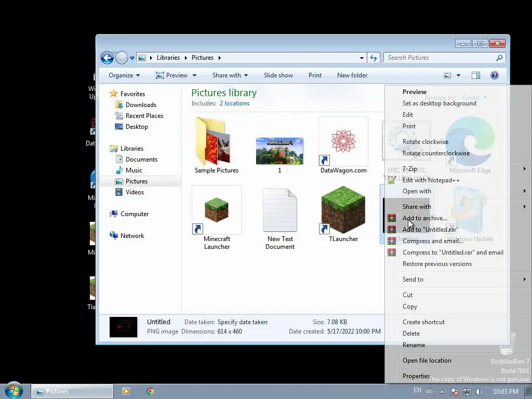532x399 pixels.
Task: Open the Organize menu
Action: [x=124, y=75]
